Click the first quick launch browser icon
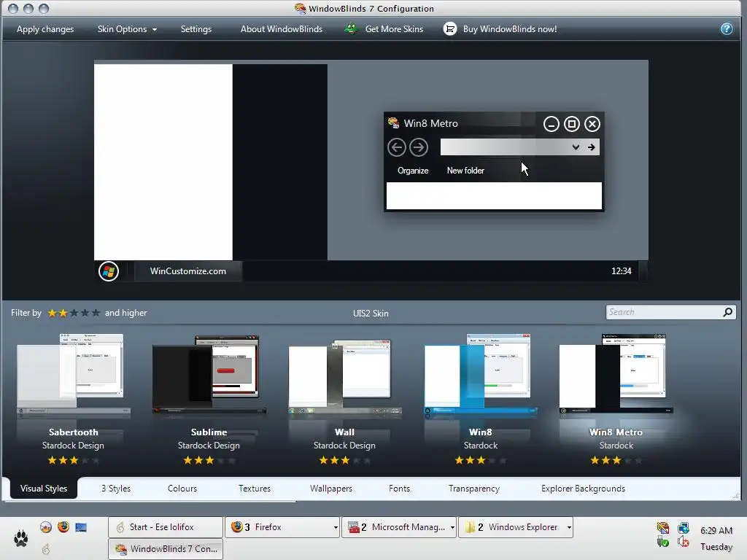Screen dimensions: 747x560 coord(46,526)
